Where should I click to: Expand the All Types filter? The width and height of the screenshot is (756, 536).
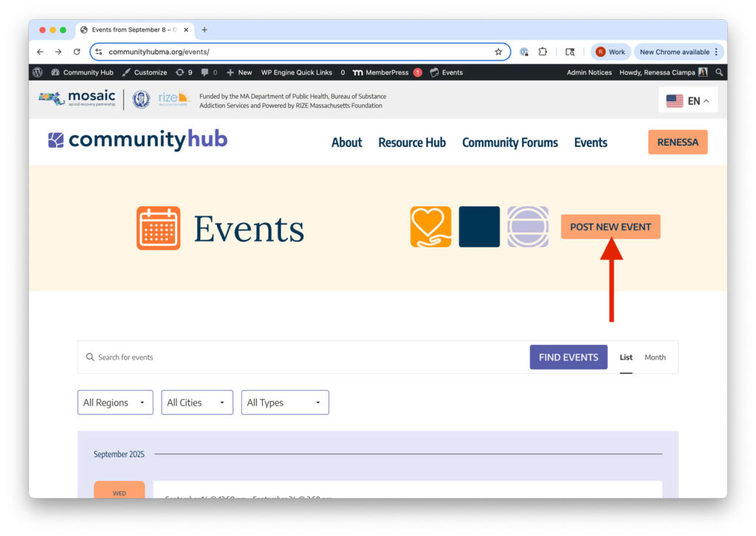(284, 402)
